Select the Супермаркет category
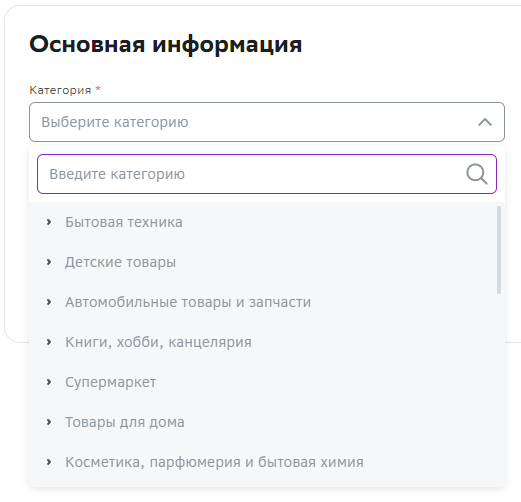Screen dimensions: 521x502 pyautogui.click(x=110, y=382)
